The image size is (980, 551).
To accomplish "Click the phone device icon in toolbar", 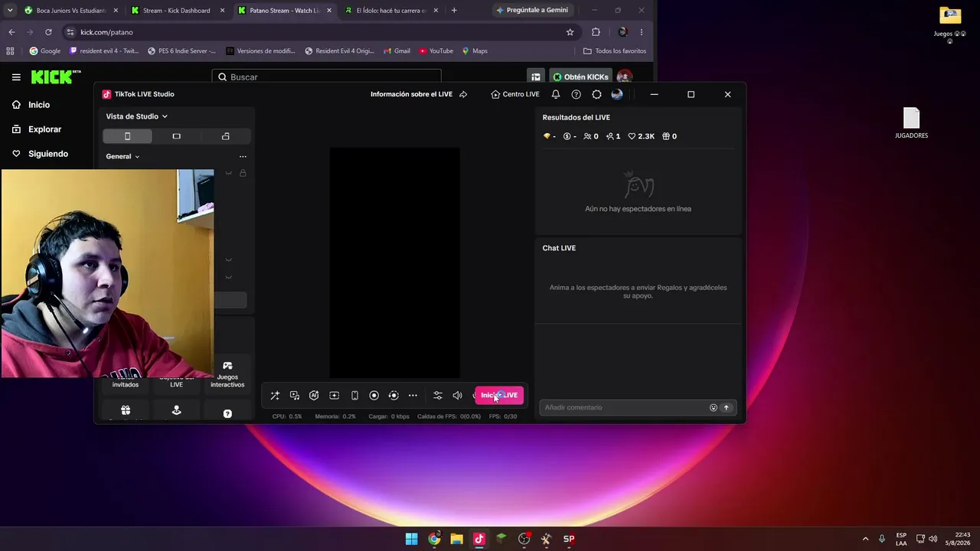I will click(354, 396).
